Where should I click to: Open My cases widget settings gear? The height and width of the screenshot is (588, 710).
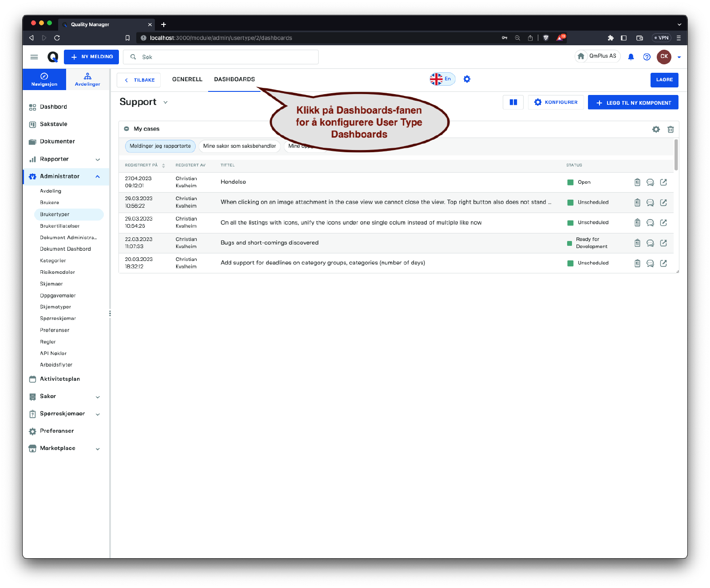656,129
